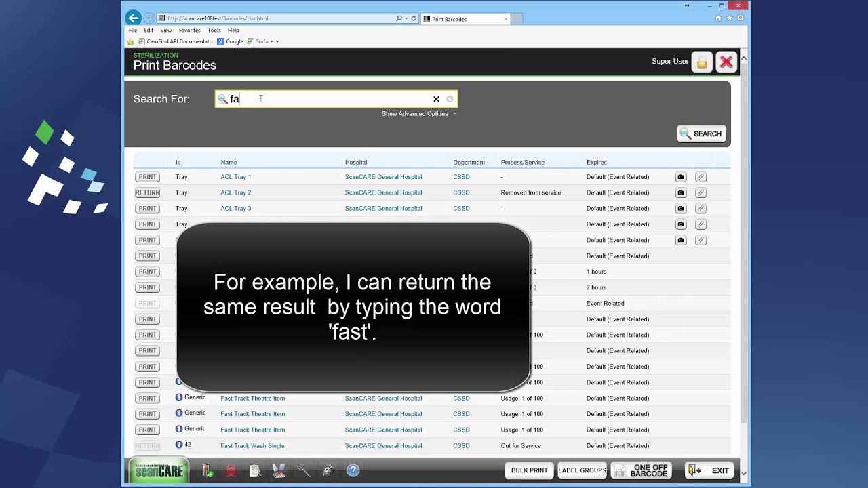Open the Edit menu
868x488 pixels.
click(149, 30)
